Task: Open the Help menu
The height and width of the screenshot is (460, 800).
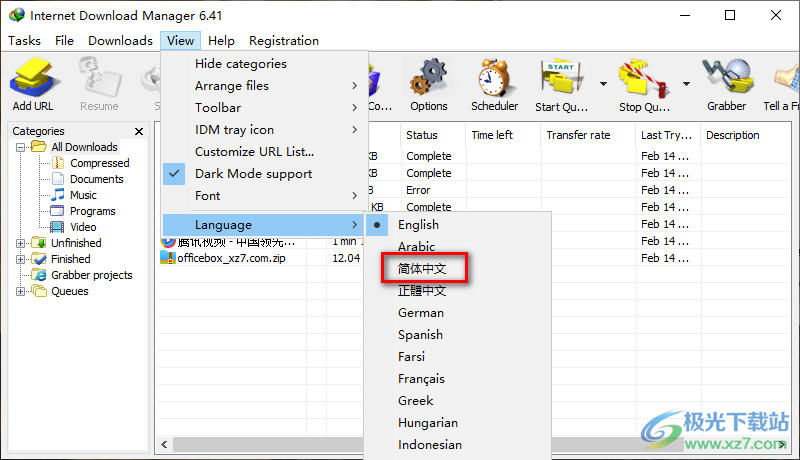Action: pos(221,41)
